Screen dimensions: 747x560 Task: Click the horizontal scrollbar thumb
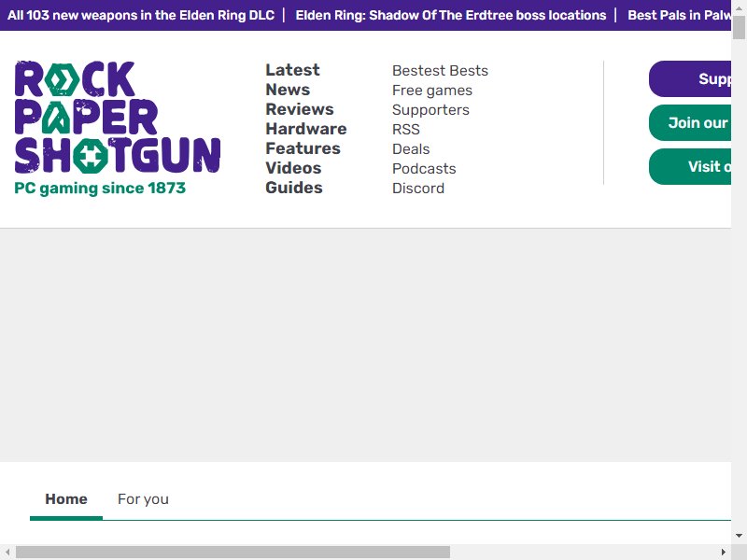coord(233,552)
